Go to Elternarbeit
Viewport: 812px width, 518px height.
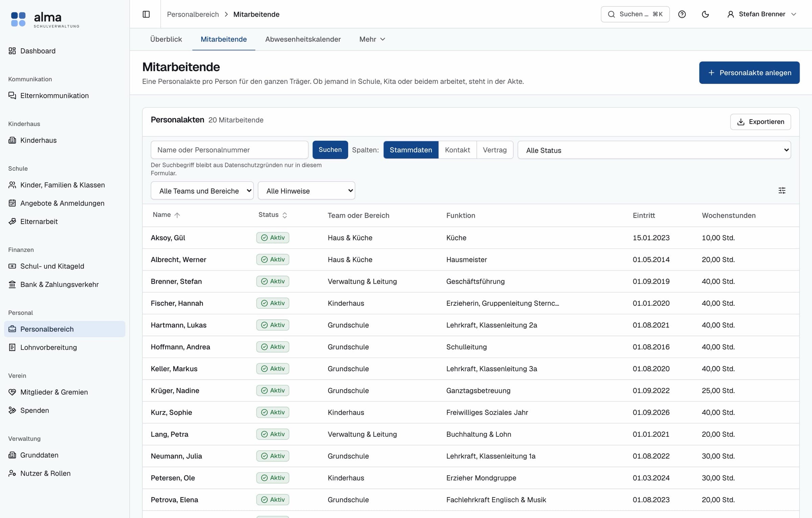coord(65,221)
